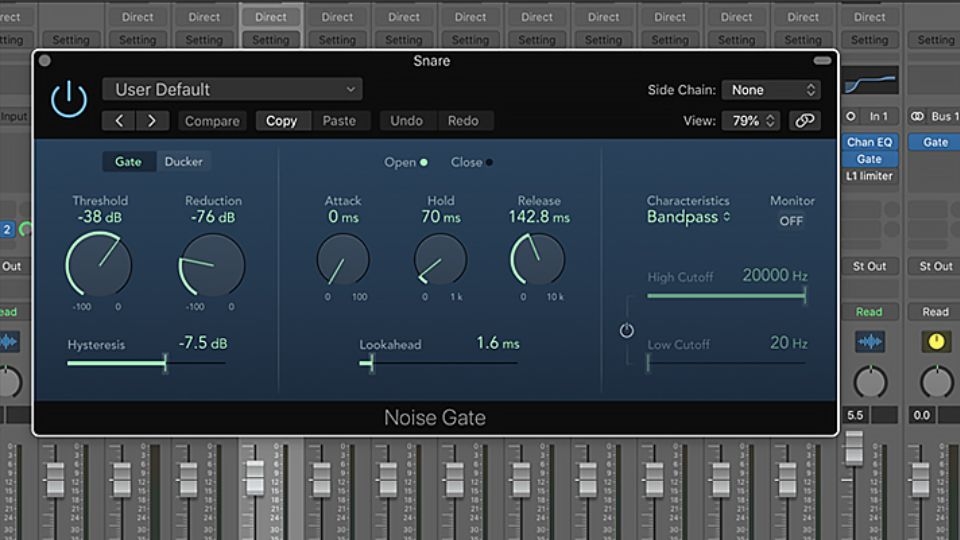Click the Compare button

click(212, 121)
